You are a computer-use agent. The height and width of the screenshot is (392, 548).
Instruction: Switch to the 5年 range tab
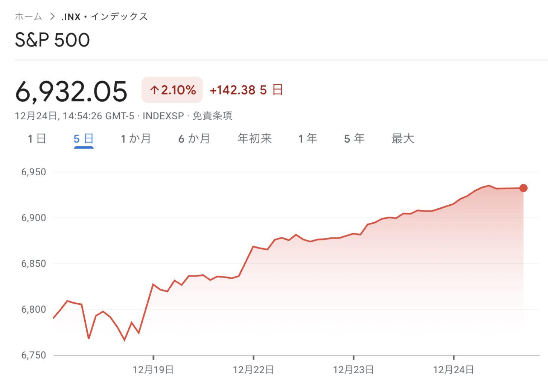[x=354, y=139]
